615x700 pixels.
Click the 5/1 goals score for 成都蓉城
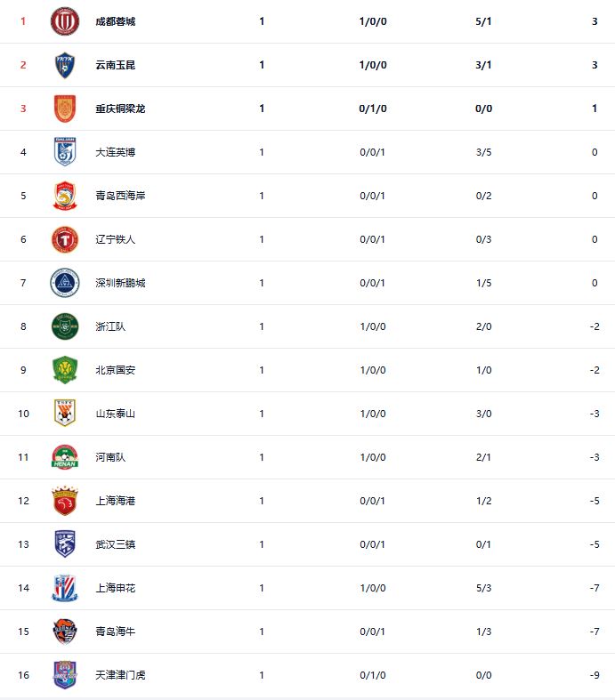click(x=484, y=21)
